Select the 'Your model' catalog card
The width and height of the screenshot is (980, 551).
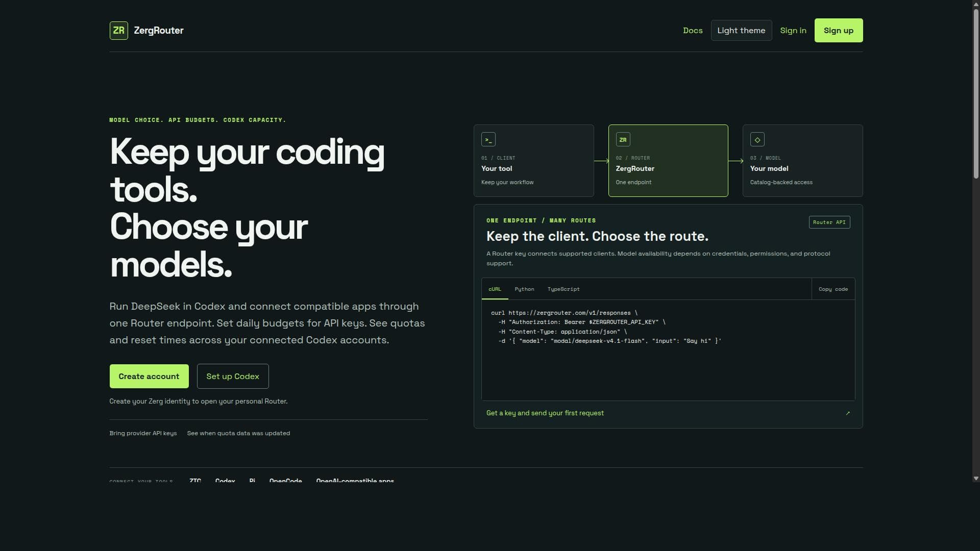click(x=803, y=161)
